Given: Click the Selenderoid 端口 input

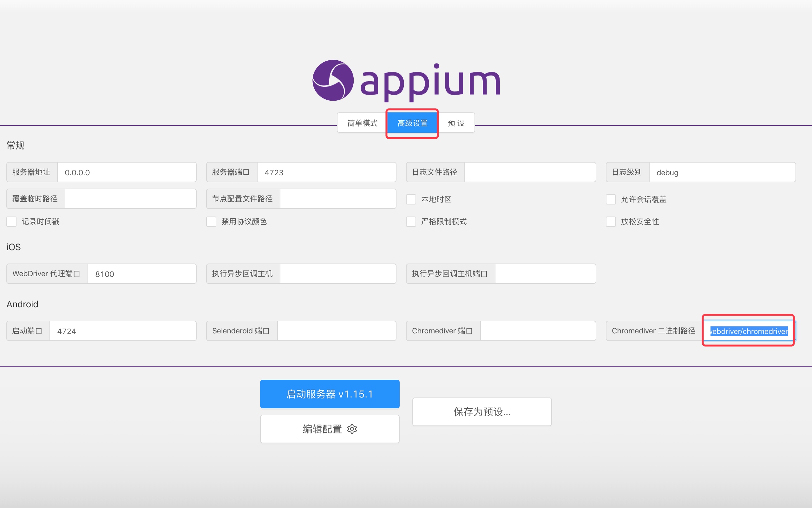Looking at the screenshot, I should click(x=337, y=331).
